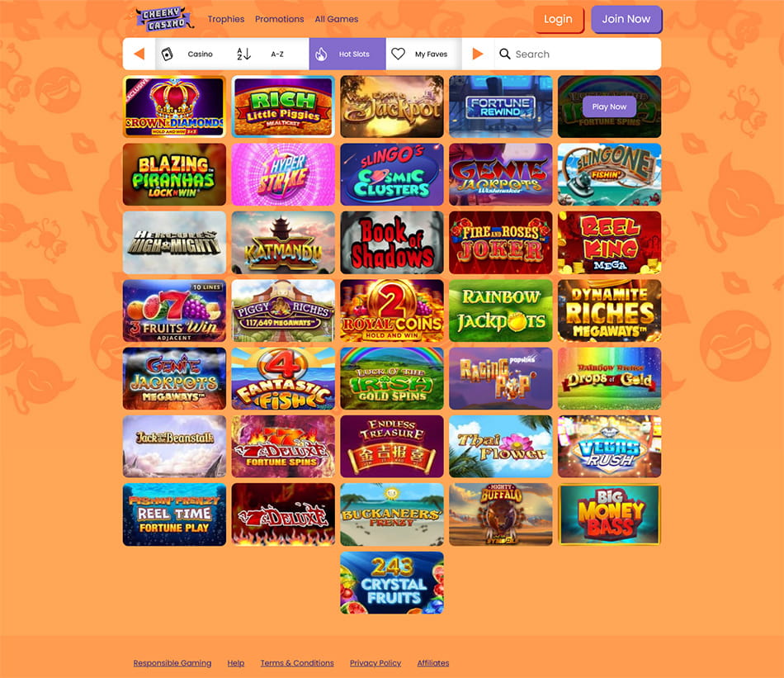Open the Responsible Gaming link
The height and width of the screenshot is (678, 784).
[x=172, y=663]
